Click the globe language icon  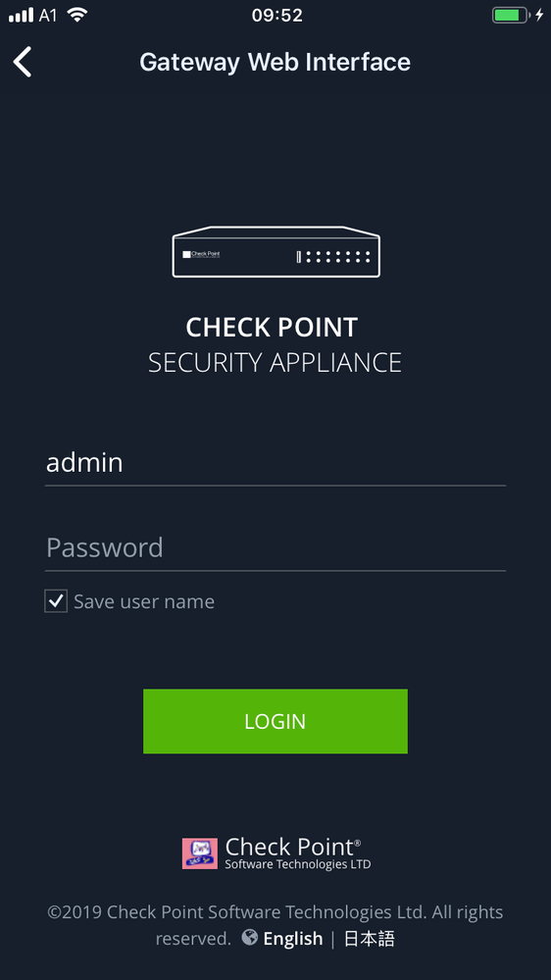249,938
